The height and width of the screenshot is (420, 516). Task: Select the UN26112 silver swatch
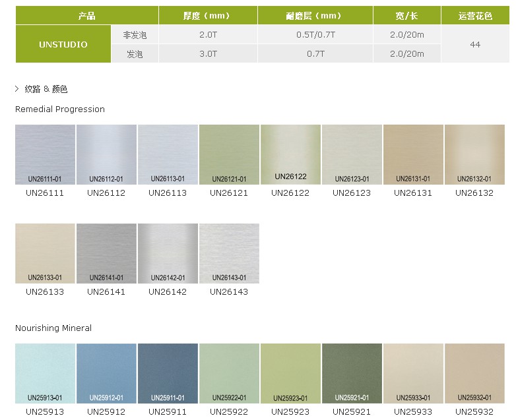coord(106,154)
